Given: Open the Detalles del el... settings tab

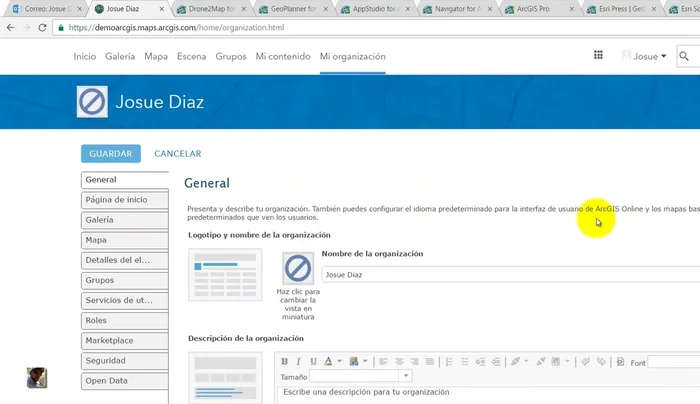Looking at the screenshot, I should point(125,260).
